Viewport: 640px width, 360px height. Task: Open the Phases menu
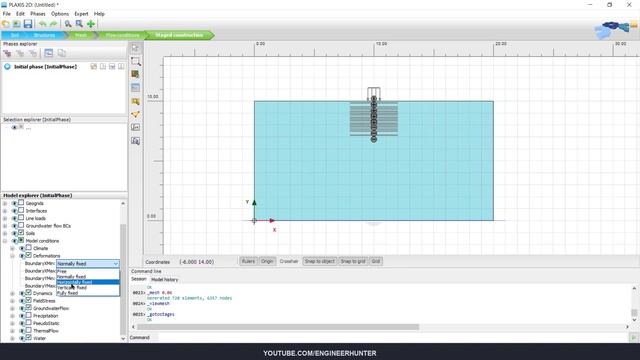(x=38, y=14)
